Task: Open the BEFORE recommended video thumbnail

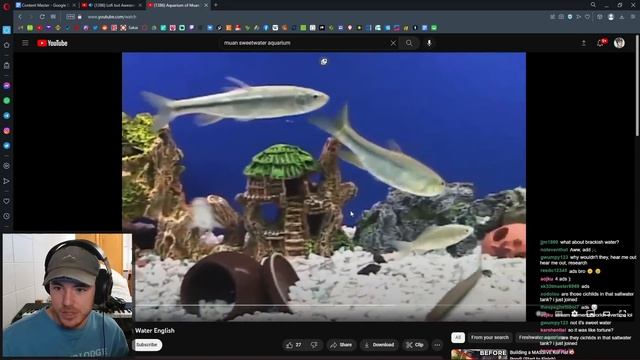Action: point(479,354)
